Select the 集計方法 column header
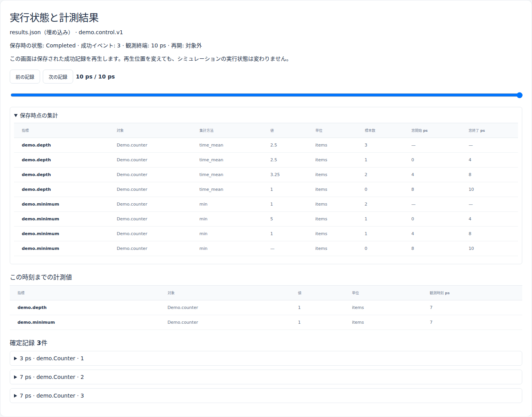532x417 pixels. click(206, 131)
